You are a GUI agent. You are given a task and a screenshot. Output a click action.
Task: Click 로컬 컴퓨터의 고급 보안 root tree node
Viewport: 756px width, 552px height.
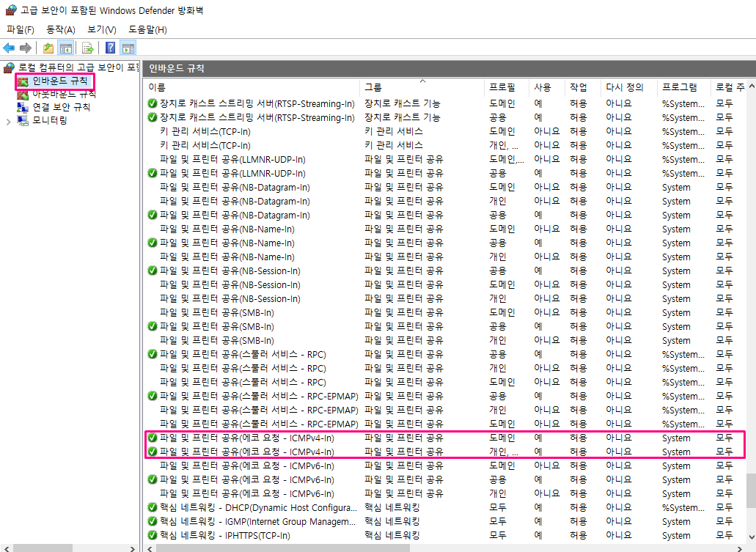coord(78,67)
